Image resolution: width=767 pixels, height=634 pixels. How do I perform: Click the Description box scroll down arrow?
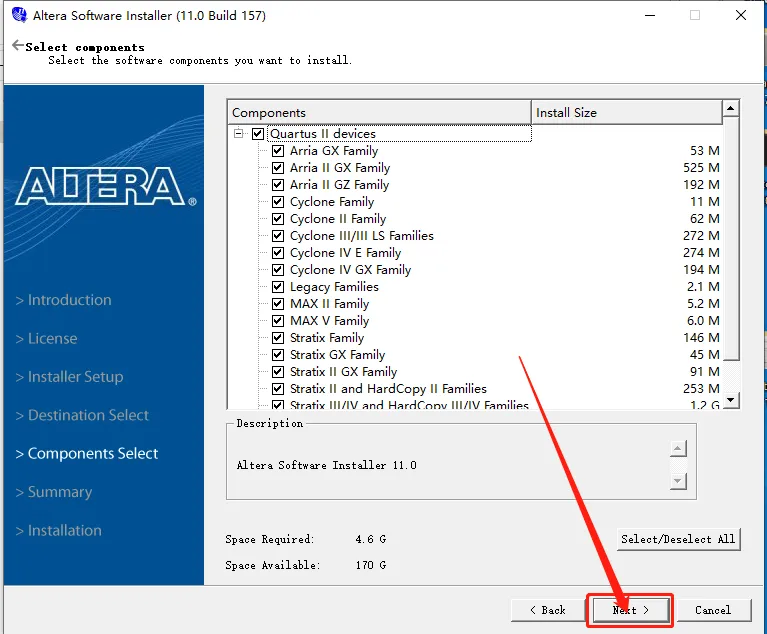pos(678,481)
